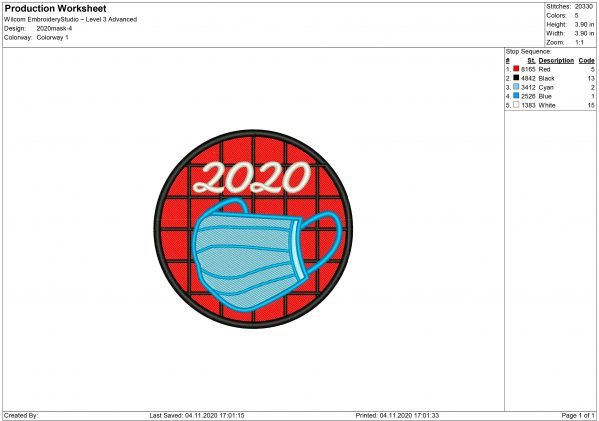
Task: Click the stitch count '2526' for Blue
Action: [528, 96]
